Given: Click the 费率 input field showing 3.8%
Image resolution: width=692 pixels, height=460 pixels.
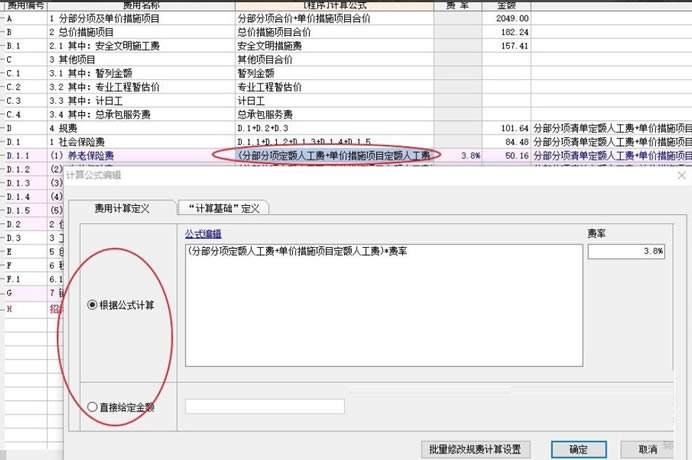Looking at the screenshot, I should pyautogui.click(x=626, y=251).
